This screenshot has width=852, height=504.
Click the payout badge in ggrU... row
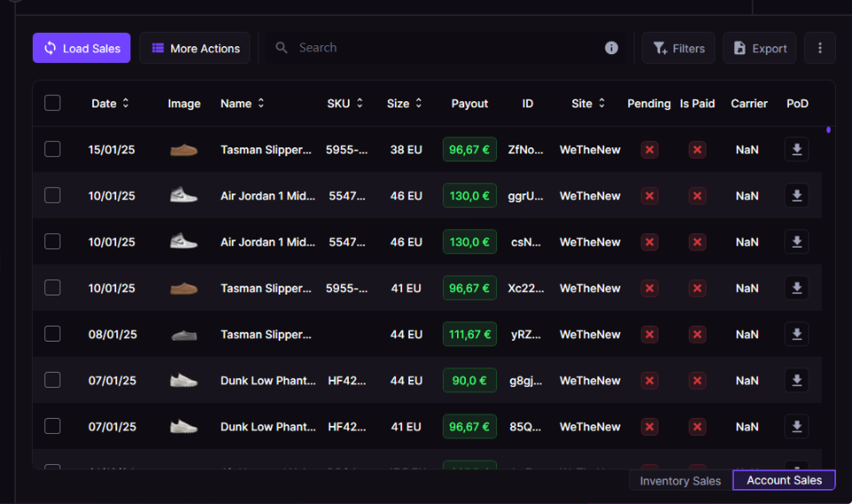(x=469, y=195)
